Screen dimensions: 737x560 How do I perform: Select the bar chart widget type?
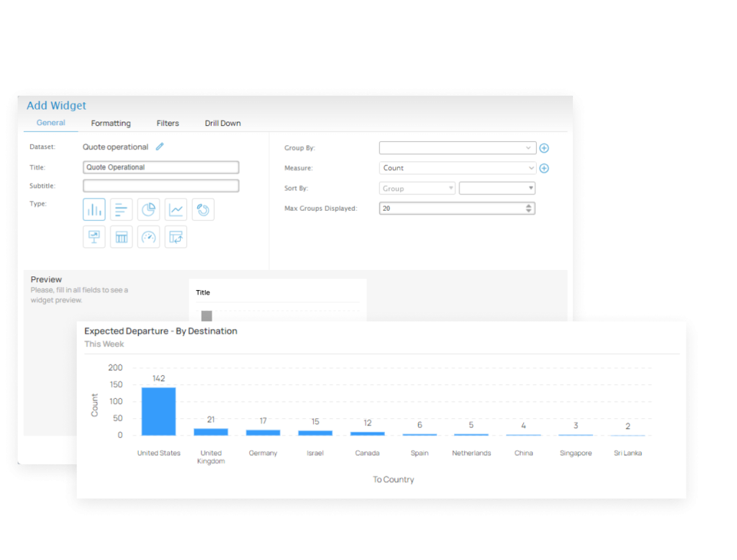(x=94, y=209)
